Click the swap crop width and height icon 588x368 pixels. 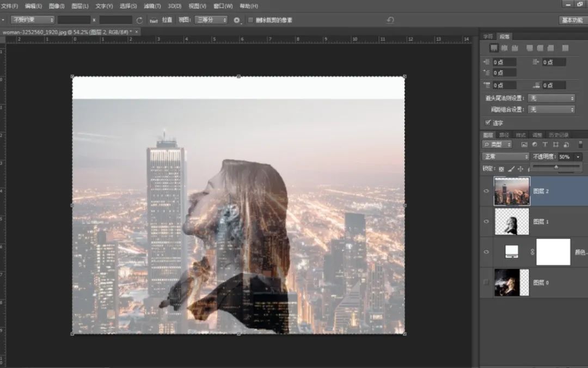(139, 20)
